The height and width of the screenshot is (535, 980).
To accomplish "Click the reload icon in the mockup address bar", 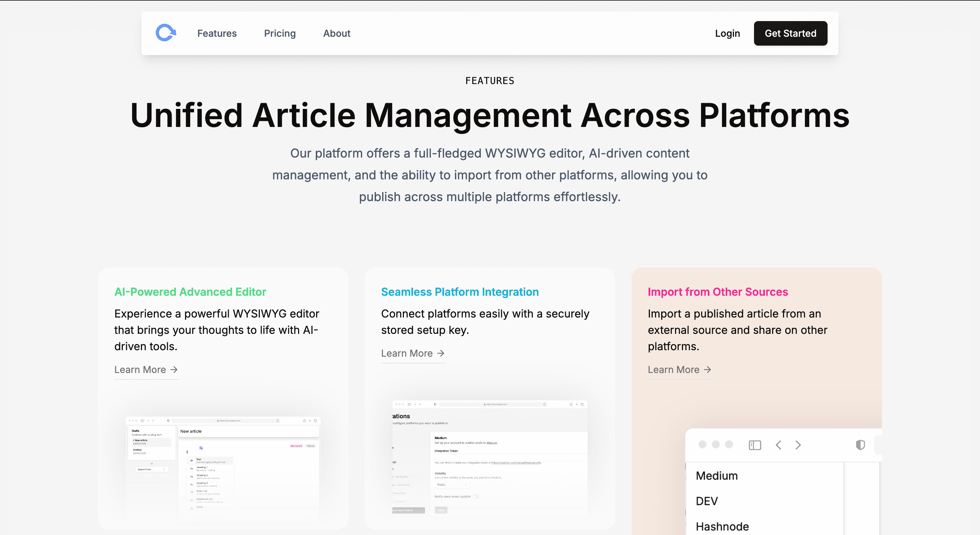I will click(x=278, y=421).
